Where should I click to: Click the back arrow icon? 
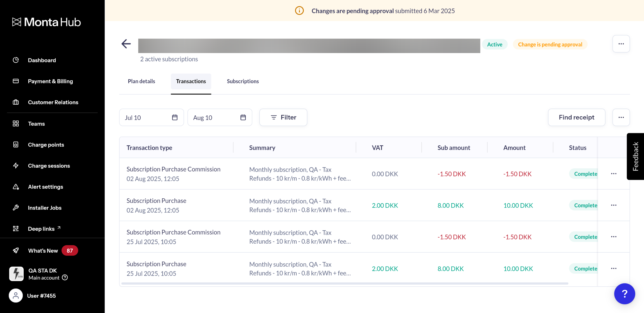coord(126,44)
